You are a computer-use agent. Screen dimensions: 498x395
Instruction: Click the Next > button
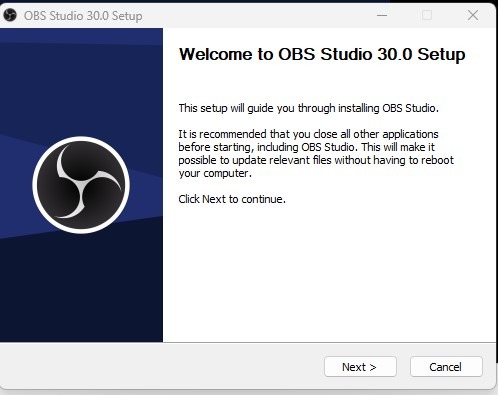coord(360,367)
